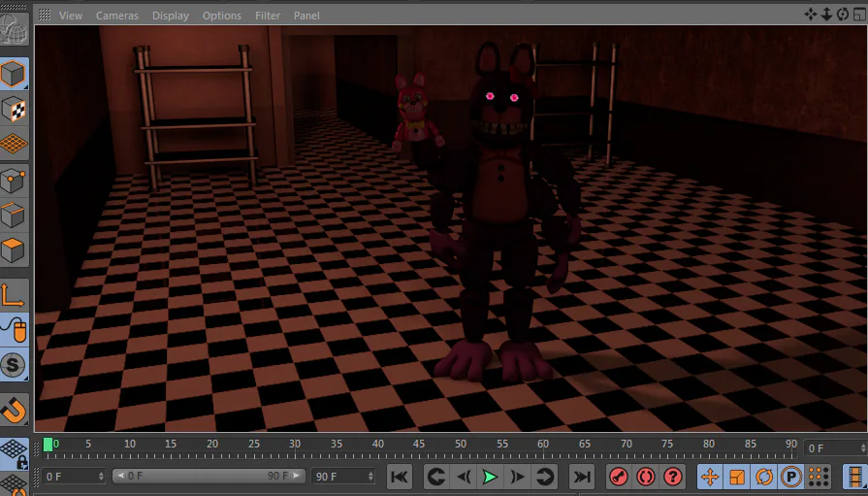Switch to Edges mode
The height and width of the screenshot is (496, 868).
click(x=14, y=215)
